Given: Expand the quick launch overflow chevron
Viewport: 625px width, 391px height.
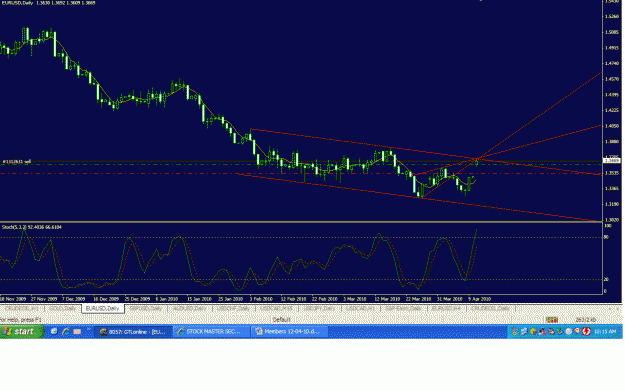Looking at the screenshot, I should (x=88, y=329).
